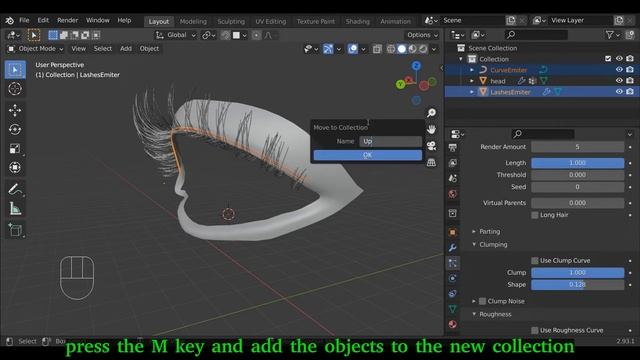Switch to the Modeling workspace tab
The image size is (640, 360).
click(x=193, y=21)
